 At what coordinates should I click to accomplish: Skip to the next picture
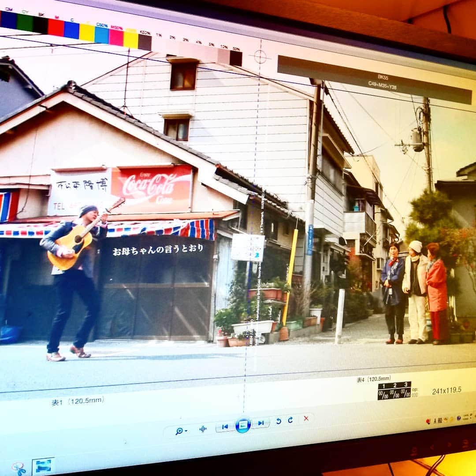click(x=261, y=423)
